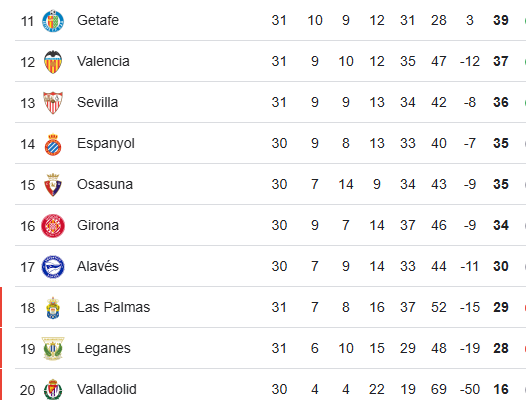
Task: Click the Girona team name
Action: click(98, 226)
